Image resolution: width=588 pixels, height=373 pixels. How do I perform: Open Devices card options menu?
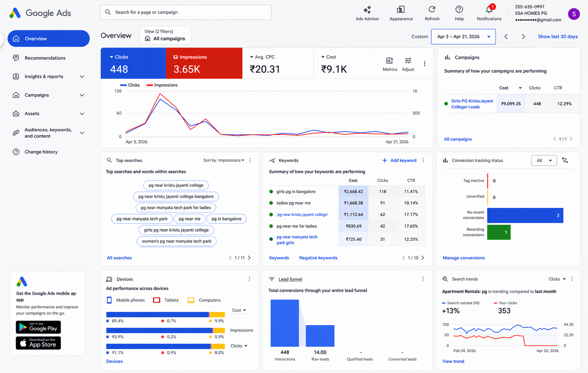(249, 279)
